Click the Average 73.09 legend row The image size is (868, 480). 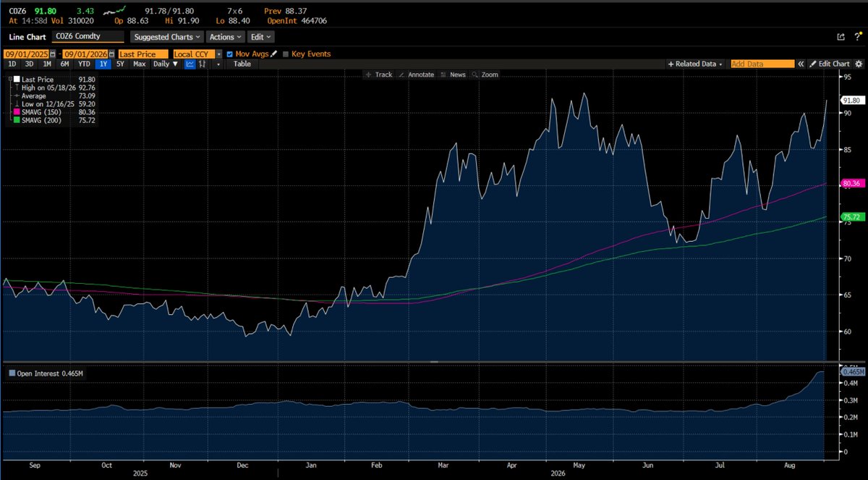click(x=54, y=96)
